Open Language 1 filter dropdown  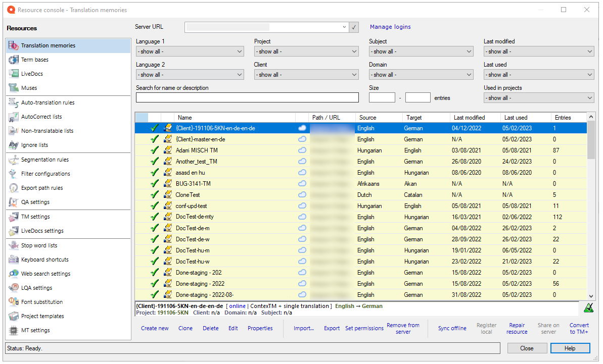tap(190, 51)
